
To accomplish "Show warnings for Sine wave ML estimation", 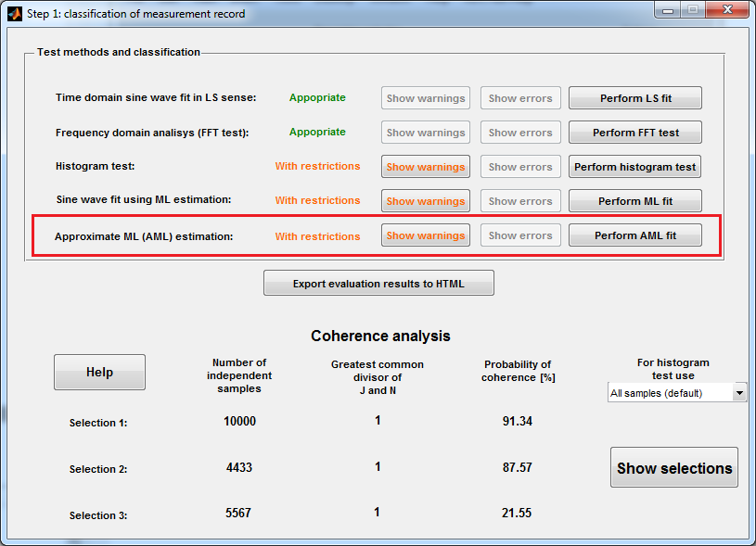I will pos(426,201).
